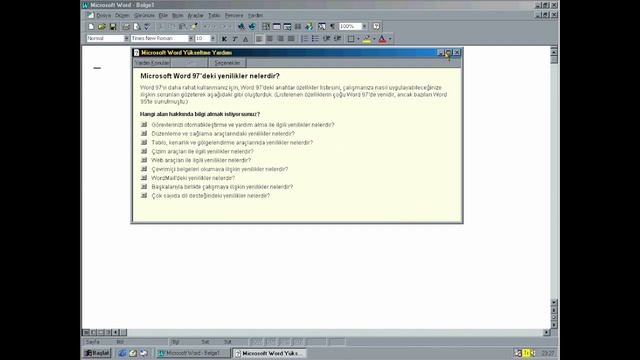The width and height of the screenshot is (640, 360).
Task: Click the Office Assistant help icon
Action: tap(376, 27)
